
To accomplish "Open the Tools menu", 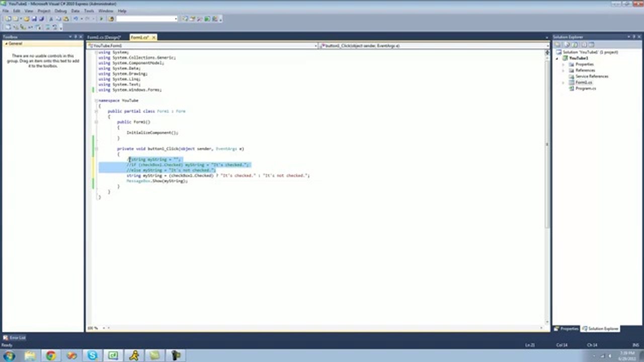I will click(89, 11).
